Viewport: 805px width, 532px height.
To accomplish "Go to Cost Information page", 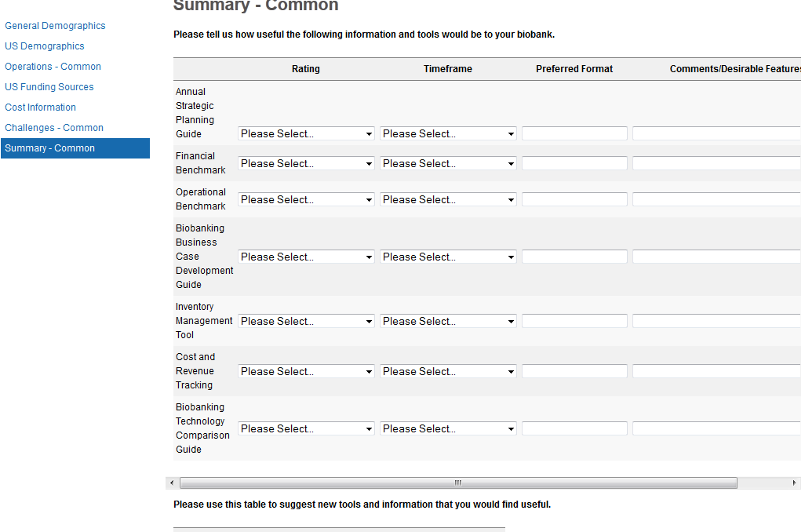I will point(41,107).
